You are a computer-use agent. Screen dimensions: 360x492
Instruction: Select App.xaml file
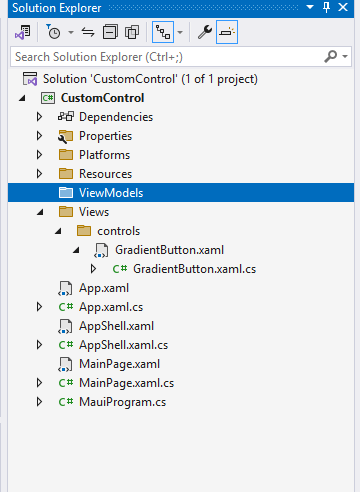click(104, 288)
